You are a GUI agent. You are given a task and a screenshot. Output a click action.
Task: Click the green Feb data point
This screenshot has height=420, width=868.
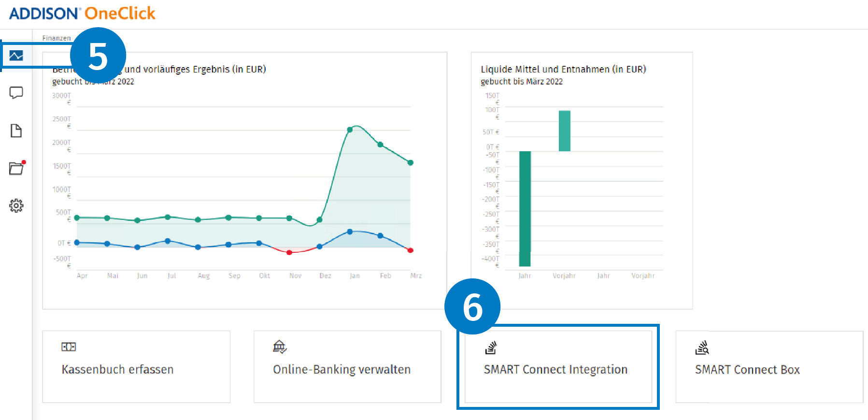pos(380,145)
